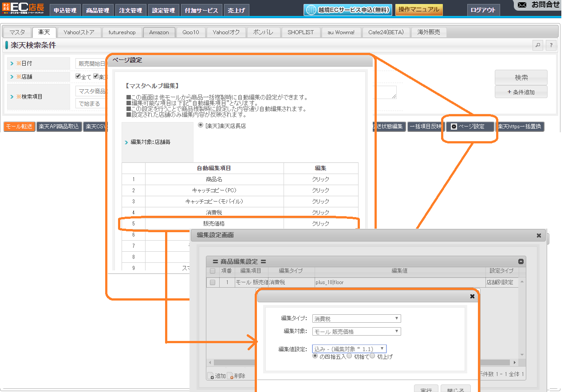Open the 注文管理 menu
This screenshot has height=392, width=564.
[x=130, y=10]
